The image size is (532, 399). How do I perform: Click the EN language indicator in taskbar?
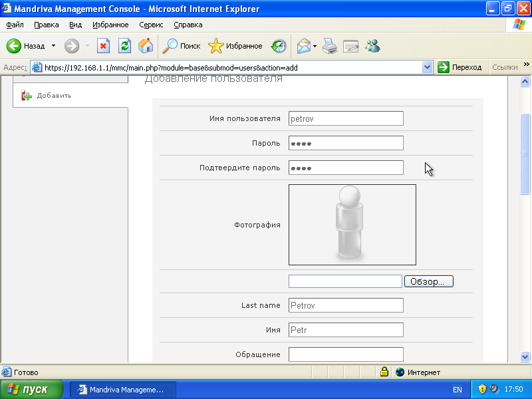point(457,390)
